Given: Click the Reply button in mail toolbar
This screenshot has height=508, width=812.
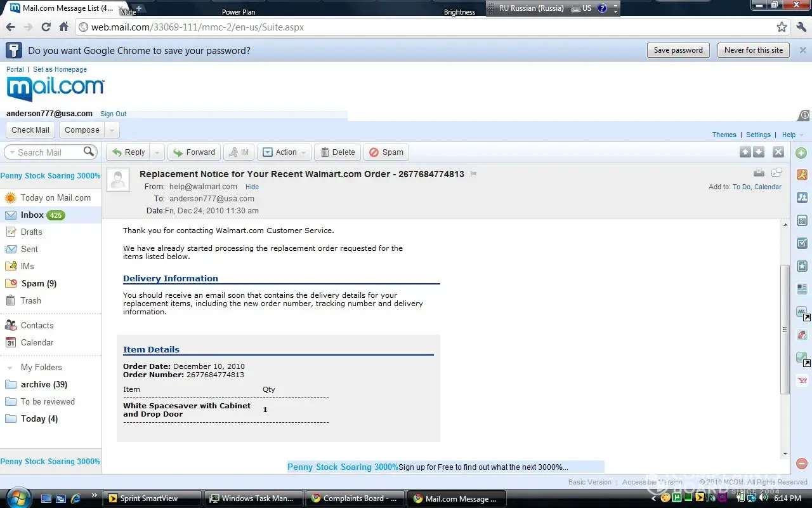Looking at the screenshot, I should pos(129,152).
